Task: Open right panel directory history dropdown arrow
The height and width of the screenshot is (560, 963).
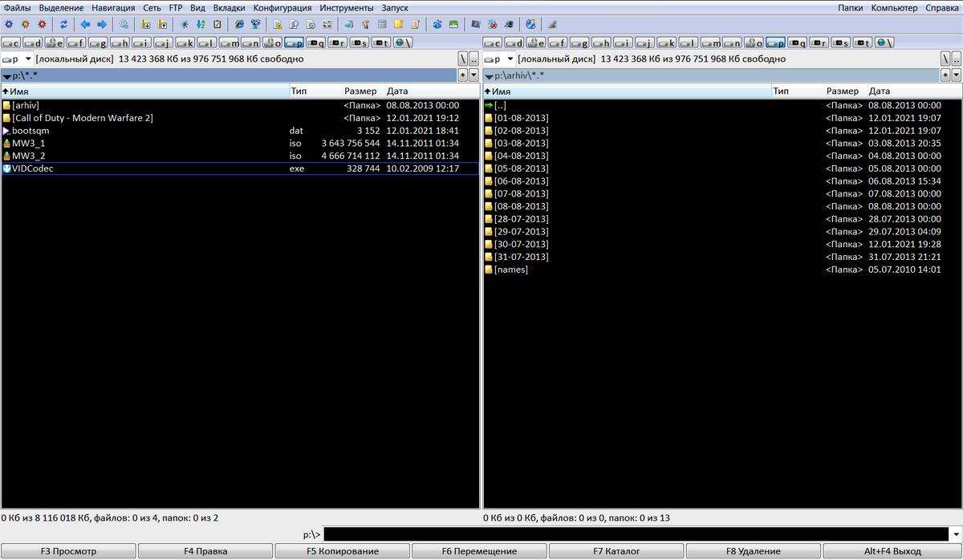Action: click(x=955, y=75)
